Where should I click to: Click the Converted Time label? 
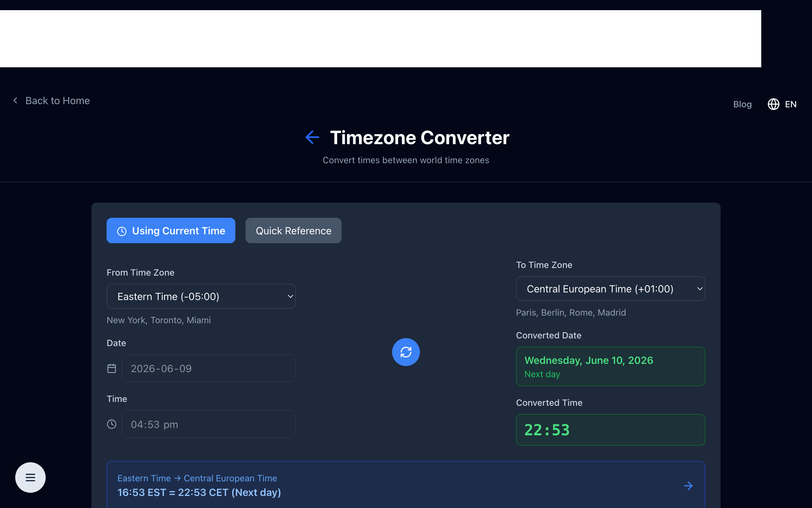click(549, 403)
